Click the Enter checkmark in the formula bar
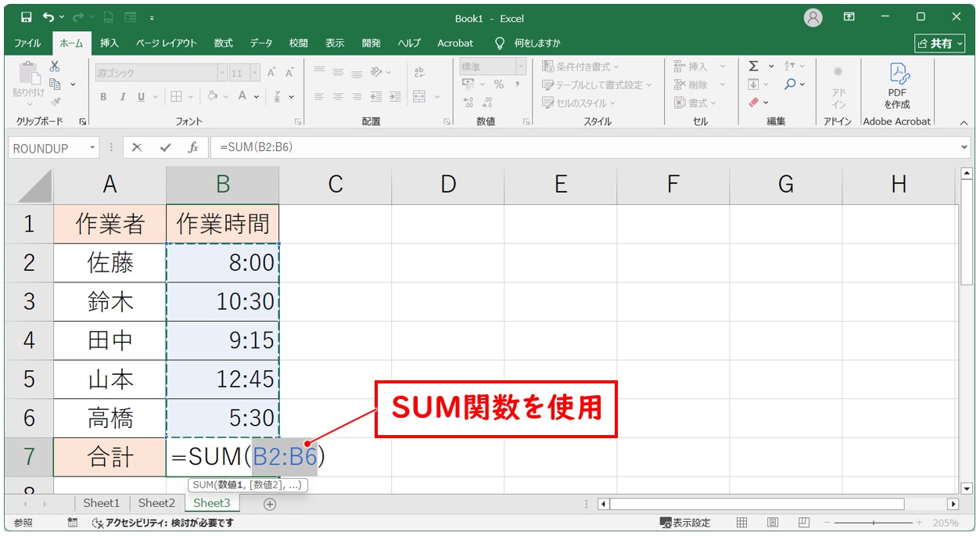 click(x=165, y=147)
